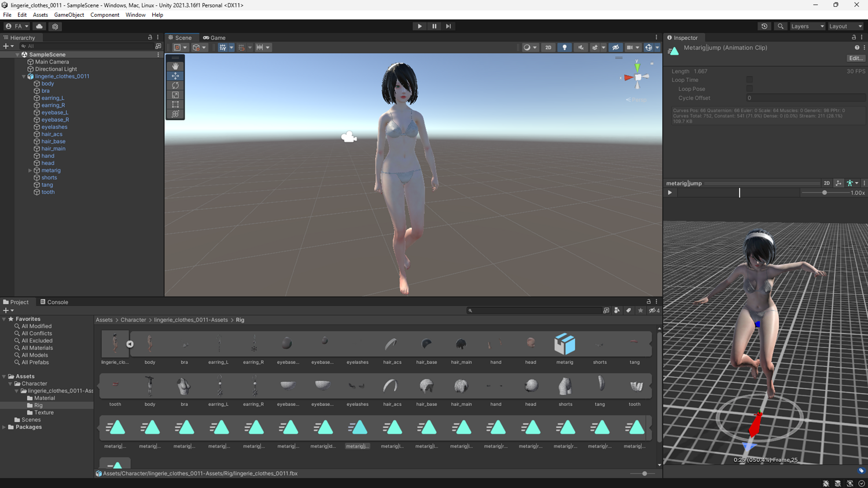868x488 pixels.
Task: Open avatar selection in animation preview
Action: click(852, 183)
